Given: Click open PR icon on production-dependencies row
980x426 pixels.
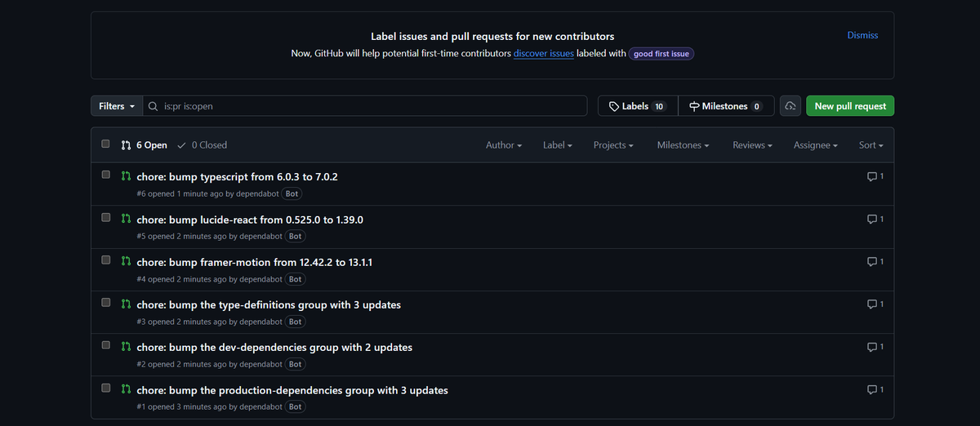Looking at the screenshot, I should [126, 388].
